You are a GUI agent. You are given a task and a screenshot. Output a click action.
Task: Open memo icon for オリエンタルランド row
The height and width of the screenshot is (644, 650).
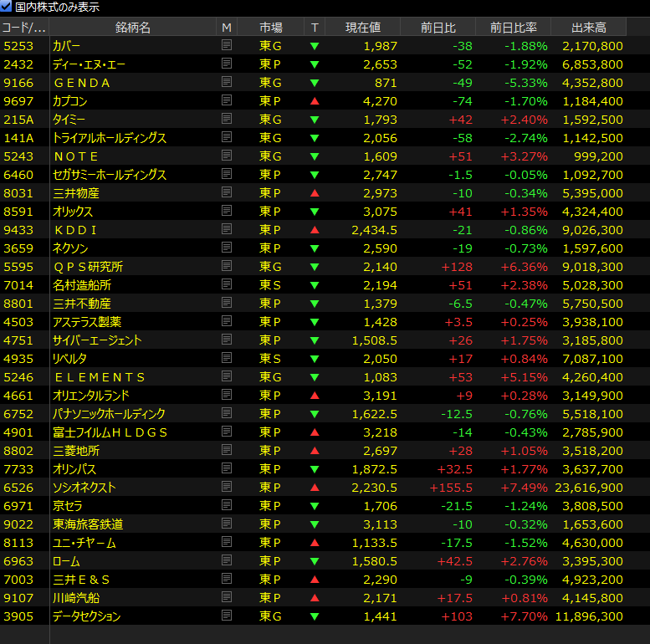(x=227, y=395)
